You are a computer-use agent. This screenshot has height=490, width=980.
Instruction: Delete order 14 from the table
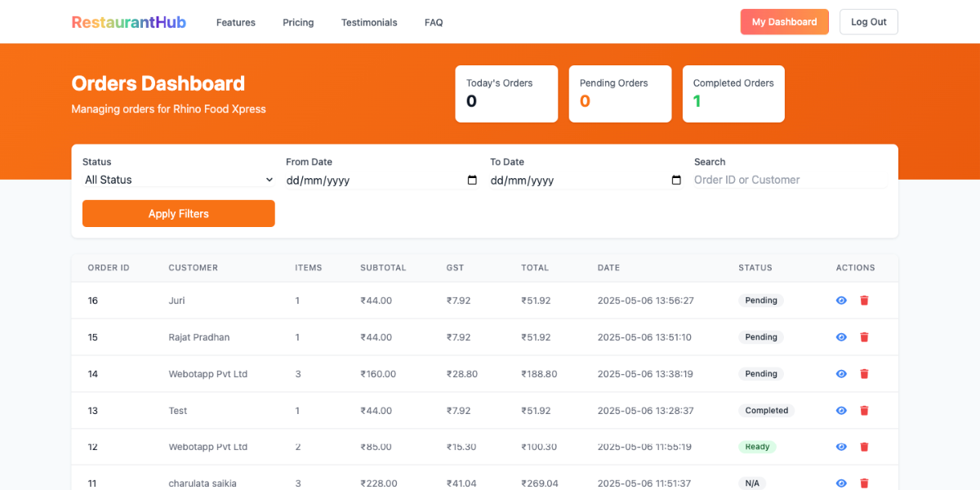tap(864, 374)
